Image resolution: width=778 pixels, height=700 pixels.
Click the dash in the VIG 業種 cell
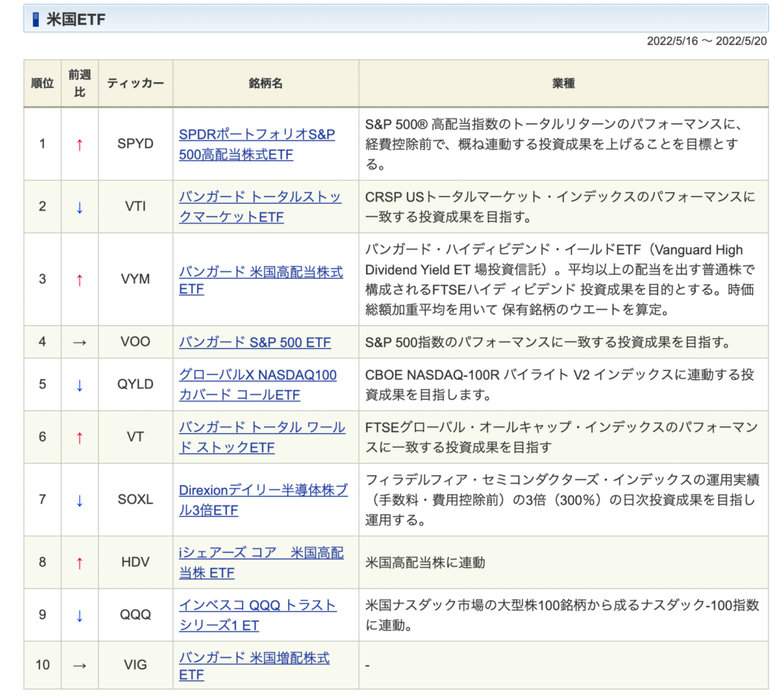pyautogui.click(x=367, y=665)
